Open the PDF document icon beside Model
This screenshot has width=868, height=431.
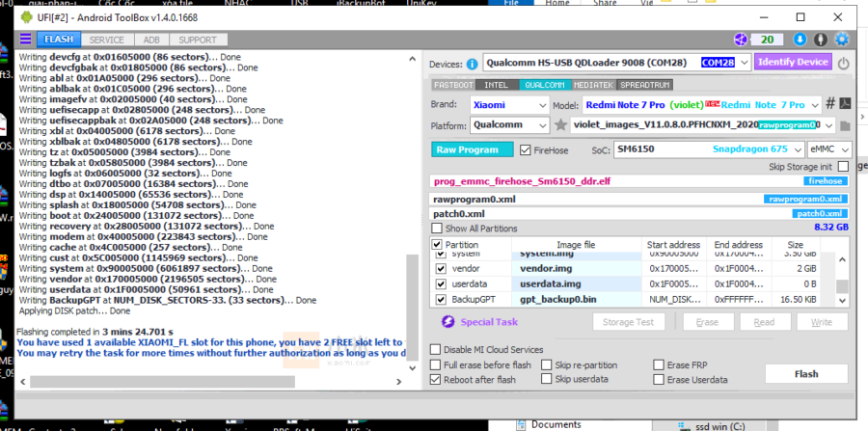(x=844, y=103)
